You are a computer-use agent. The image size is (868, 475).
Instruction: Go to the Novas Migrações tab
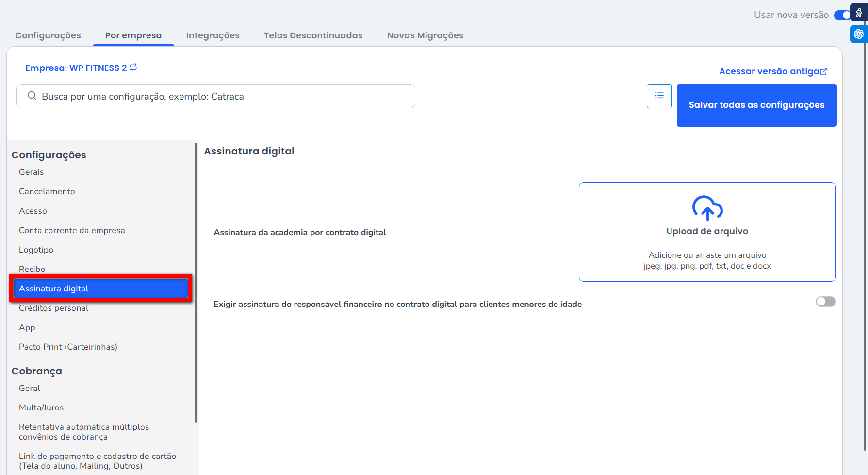coord(425,35)
